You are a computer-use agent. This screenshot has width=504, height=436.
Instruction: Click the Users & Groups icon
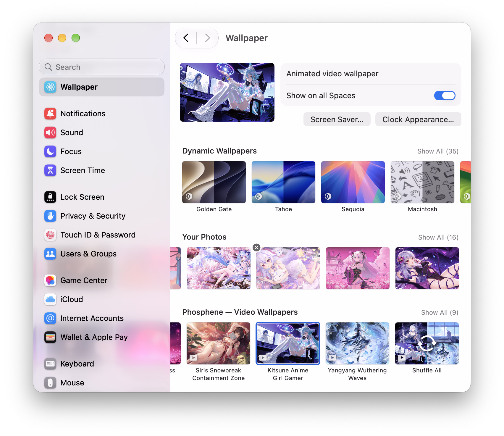coord(50,254)
